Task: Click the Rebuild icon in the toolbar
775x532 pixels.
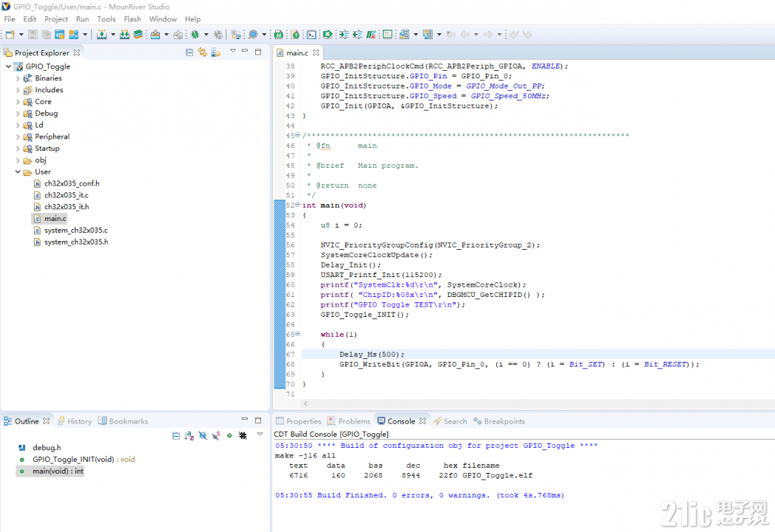Action: [x=124, y=35]
